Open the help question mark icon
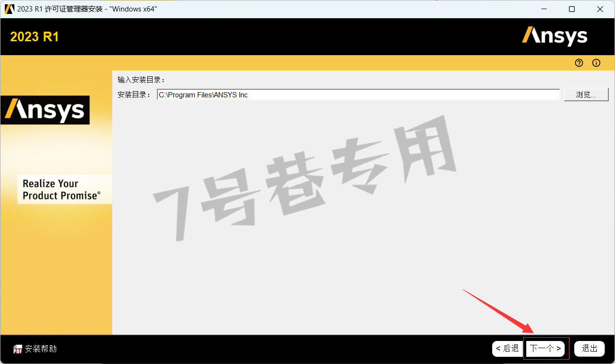Screen dimensions: 615x364 tap(579, 63)
